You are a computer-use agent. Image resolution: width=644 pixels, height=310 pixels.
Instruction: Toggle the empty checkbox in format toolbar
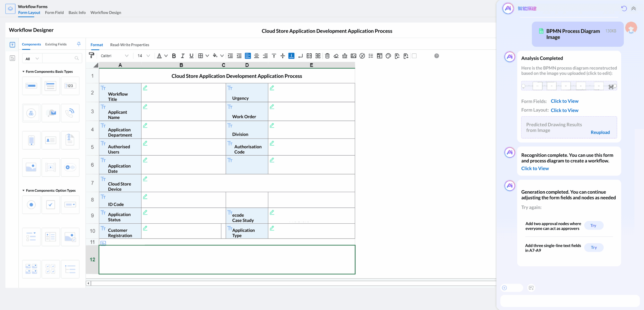(x=414, y=56)
